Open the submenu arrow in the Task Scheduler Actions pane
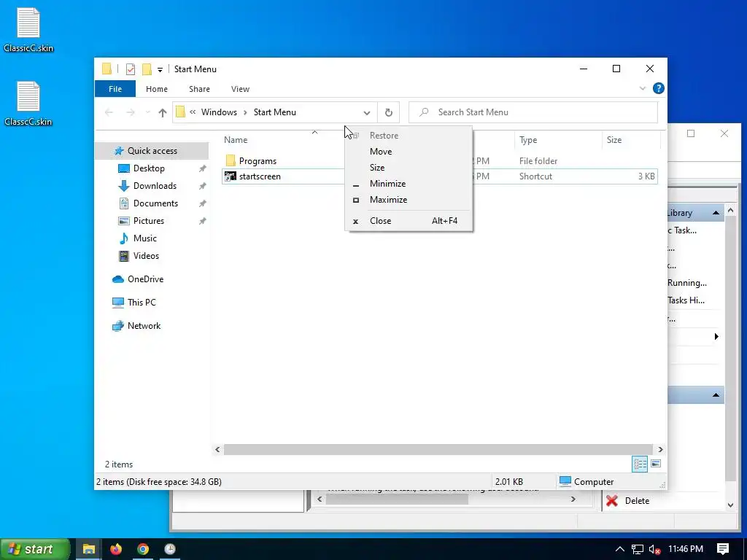Image resolution: width=747 pixels, height=560 pixels. click(x=716, y=337)
